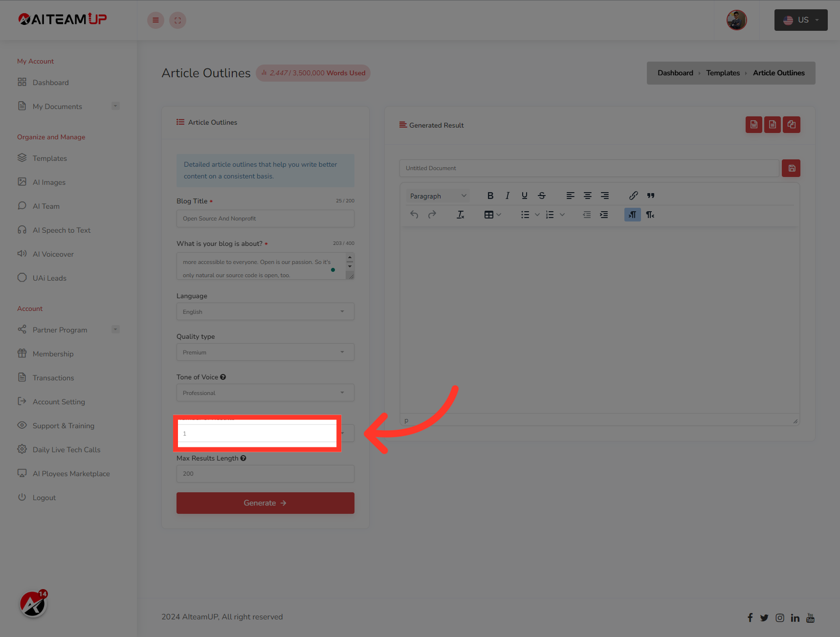Export result as text file
840x637 pixels.
pos(773,125)
